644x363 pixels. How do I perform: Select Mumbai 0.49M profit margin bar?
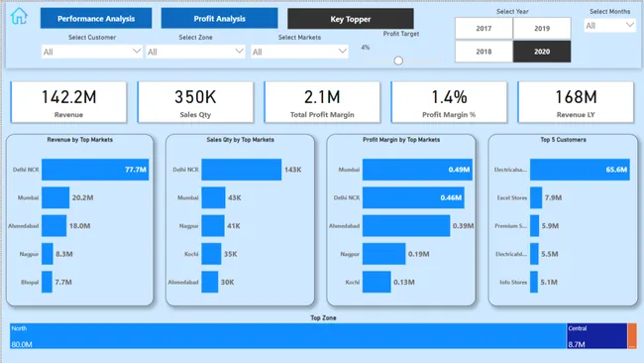(x=417, y=170)
